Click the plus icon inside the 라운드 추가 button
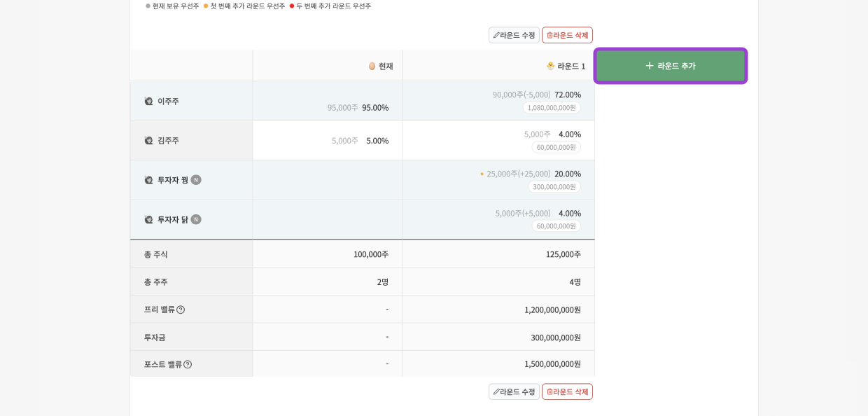 click(x=650, y=66)
